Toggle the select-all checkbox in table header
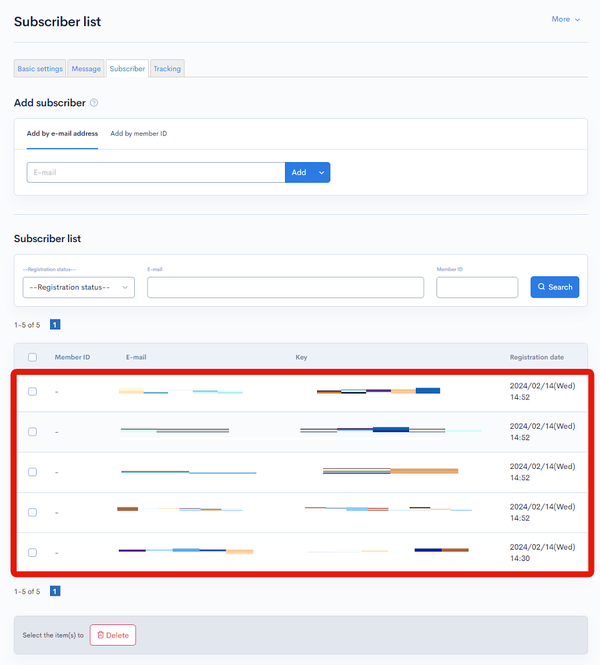This screenshot has height=665, width=600. click(32, 357)
